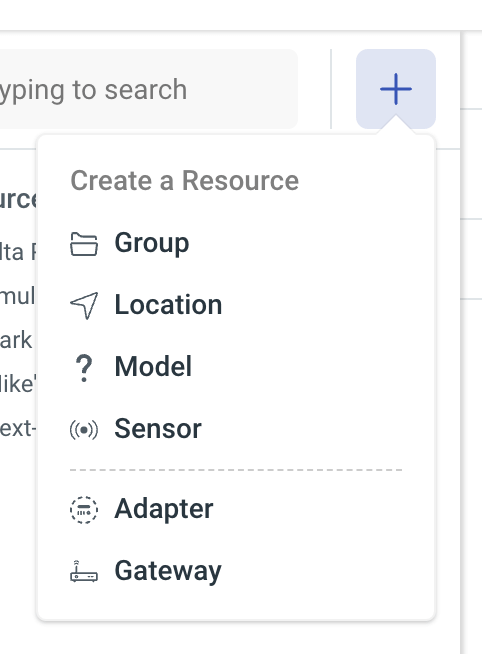The image size is (482, 654).
Task: Open the list row ending in 'lta'
Action: 18,252
